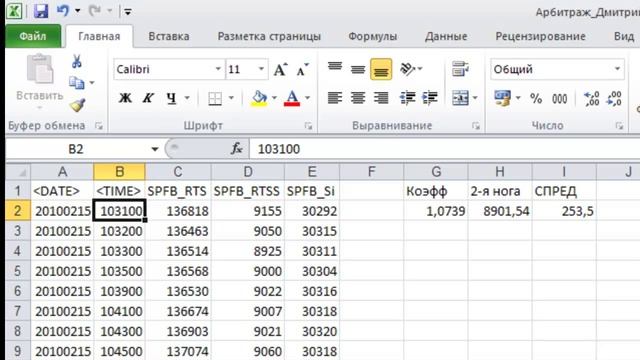Screen dimensions: 640x360
Task: Open the Calibri font name dropdown
Action: click(218, 69)
